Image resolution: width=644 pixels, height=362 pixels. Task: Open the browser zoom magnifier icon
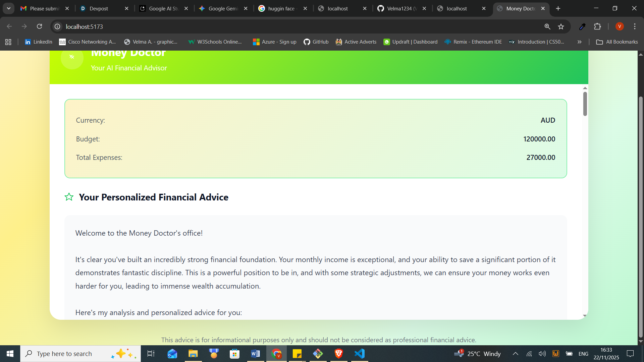tap(547, 26)
